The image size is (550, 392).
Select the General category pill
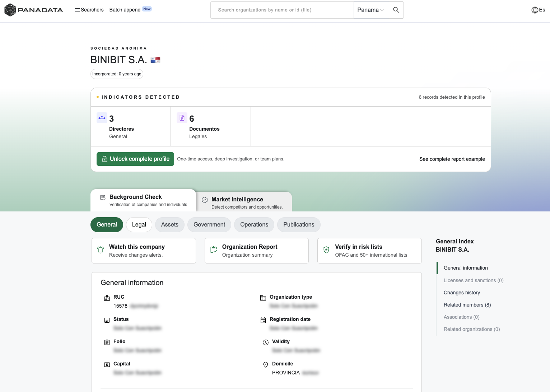point(107,225)
